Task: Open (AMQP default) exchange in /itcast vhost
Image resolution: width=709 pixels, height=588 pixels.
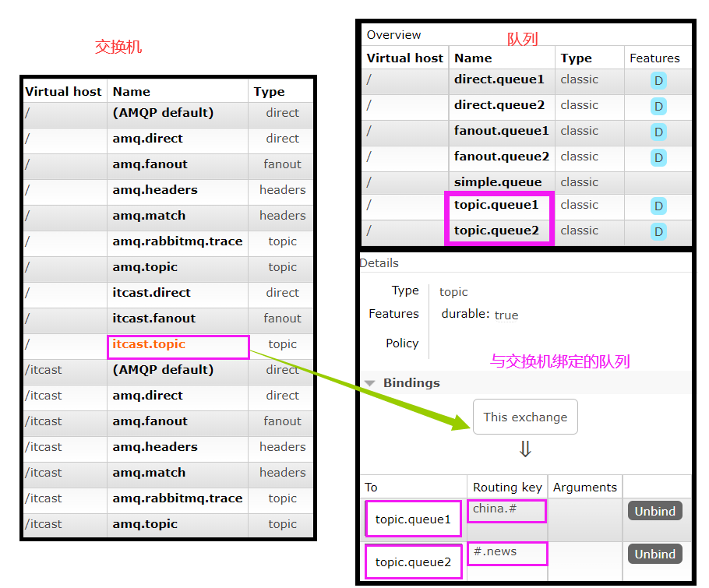Action: 164,370
